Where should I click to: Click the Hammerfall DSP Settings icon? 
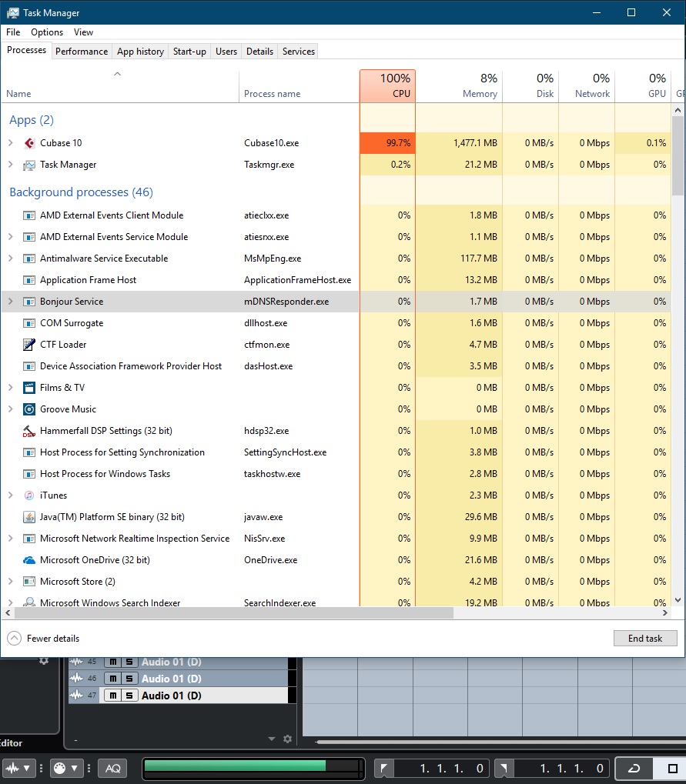pos(29,431)
